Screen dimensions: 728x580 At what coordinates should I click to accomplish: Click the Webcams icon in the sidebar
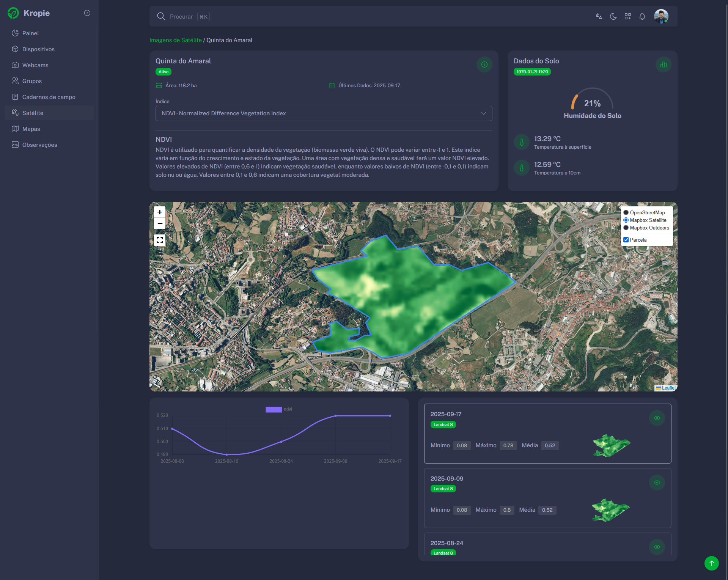pos(15,65)
